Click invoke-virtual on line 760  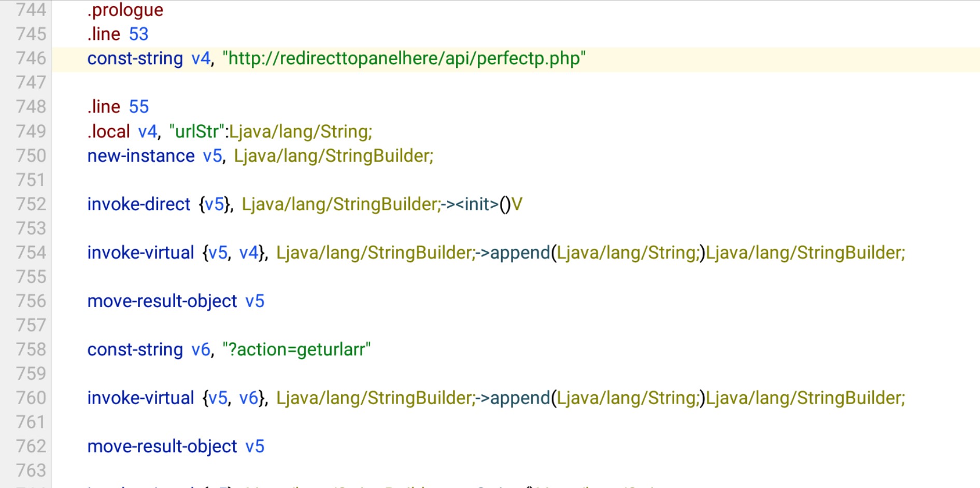[x=140, y=398]
